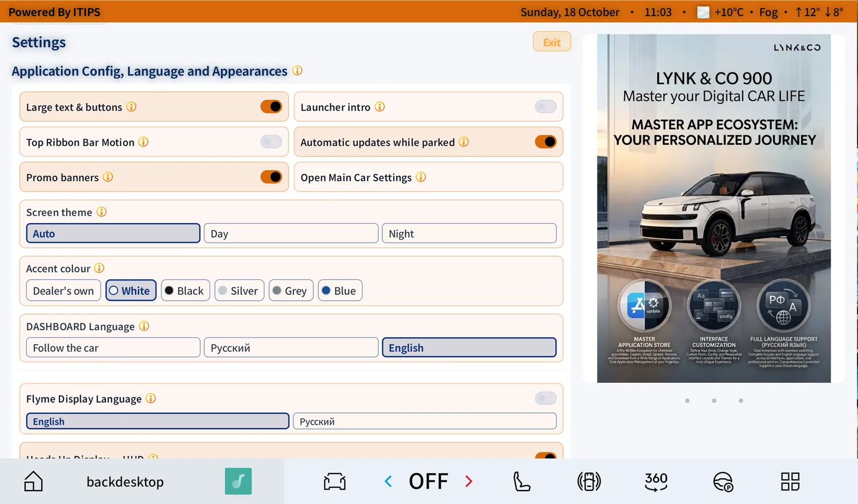Turn off Automatic updates while parked
Viewport: 858px width, 504px height.
546,142
